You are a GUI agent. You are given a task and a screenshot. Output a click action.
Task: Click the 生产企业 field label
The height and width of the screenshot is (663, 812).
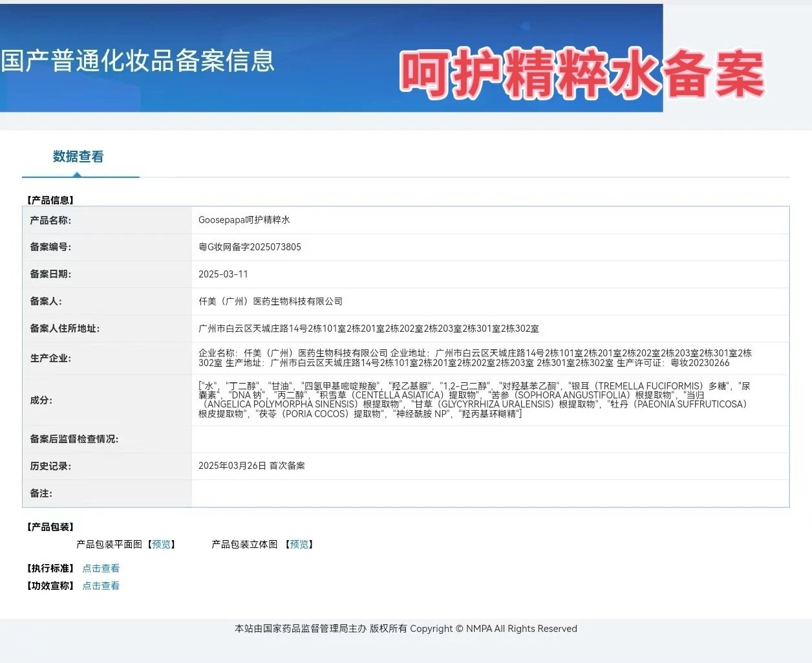pos(50,358)
